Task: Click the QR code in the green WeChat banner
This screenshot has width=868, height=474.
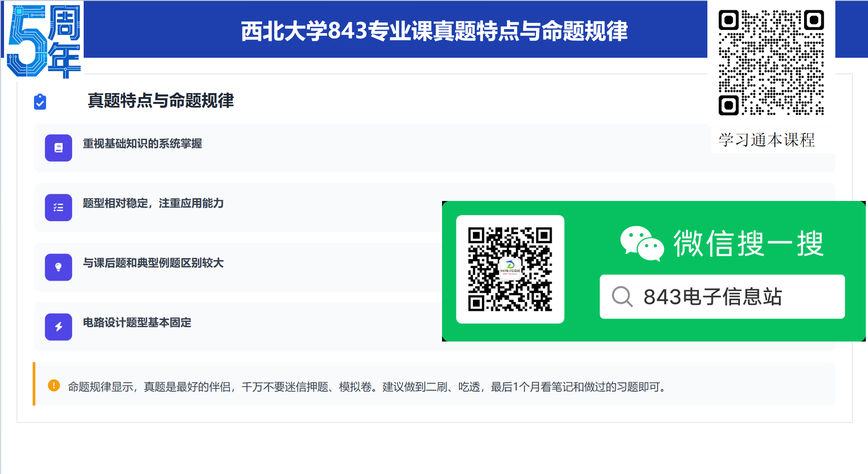Action: [x=510, y=269]
